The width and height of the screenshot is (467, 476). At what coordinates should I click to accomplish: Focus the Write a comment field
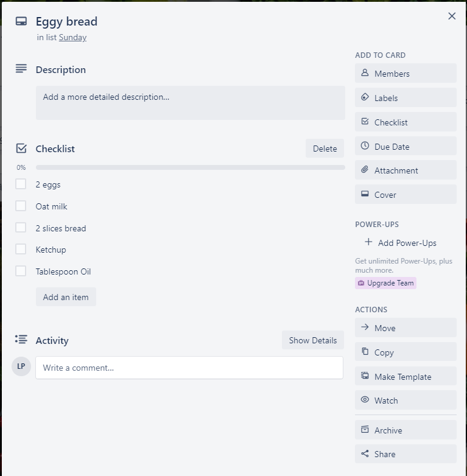point(189,368)
